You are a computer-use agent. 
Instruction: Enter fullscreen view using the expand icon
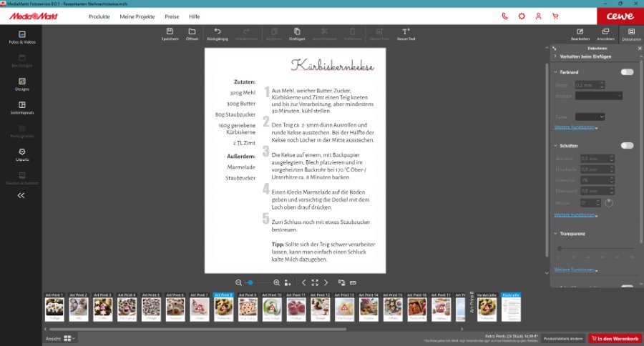(315, 282)
